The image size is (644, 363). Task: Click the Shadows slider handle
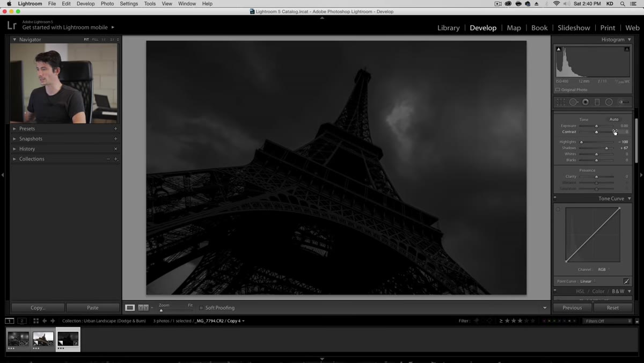606,148
